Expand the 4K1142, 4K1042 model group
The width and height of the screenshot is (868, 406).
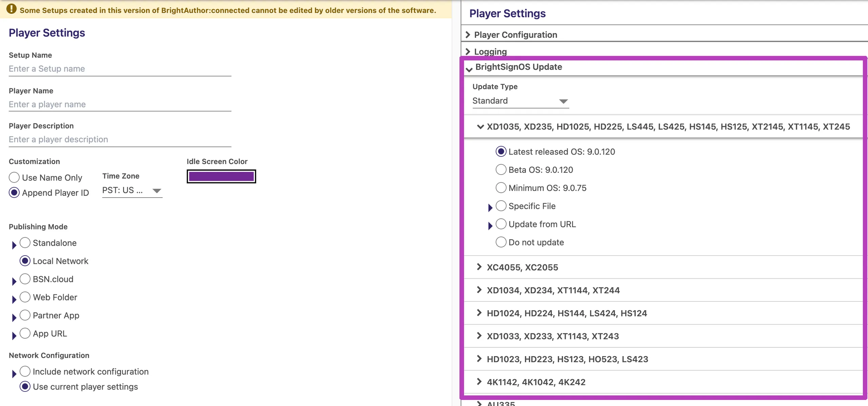point(479,382)
